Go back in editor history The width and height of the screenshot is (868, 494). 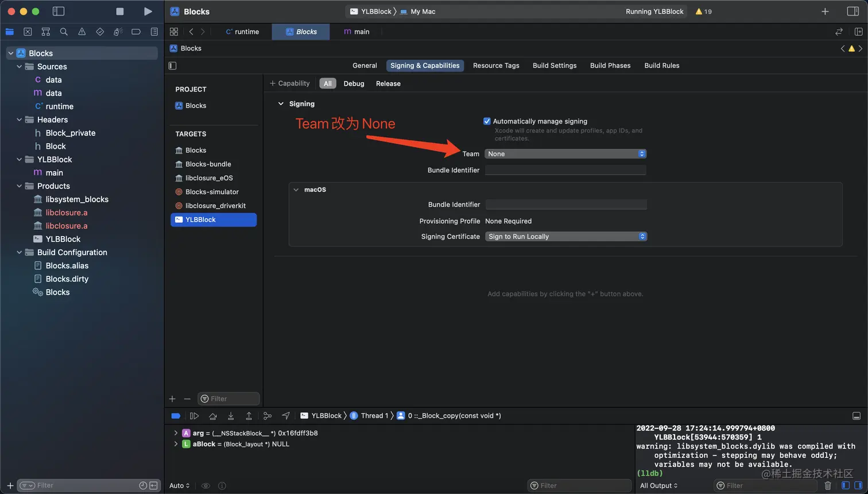(x=191, y=32)
